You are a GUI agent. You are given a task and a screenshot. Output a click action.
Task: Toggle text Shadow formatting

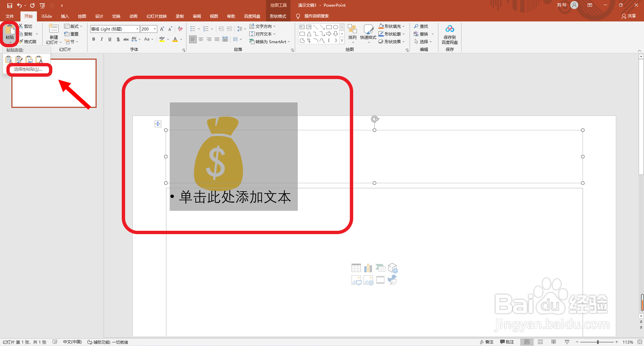pyautogui.click(x=118, y=39)
